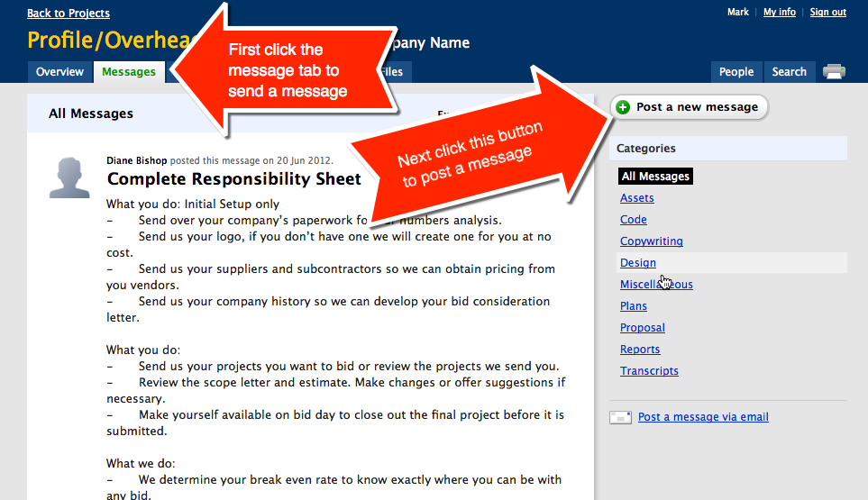868x500 pixels.
Task: Show Miscellaneous category messages
Action: [656, 285]
